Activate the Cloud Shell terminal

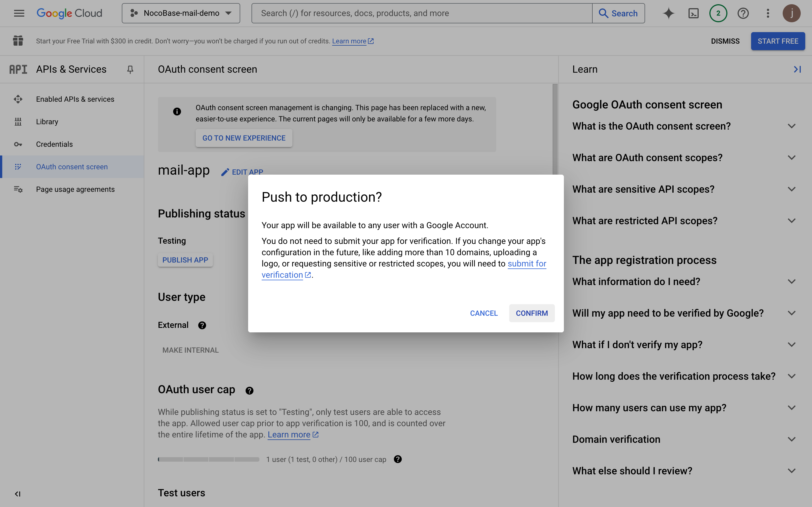pos(693,13)
